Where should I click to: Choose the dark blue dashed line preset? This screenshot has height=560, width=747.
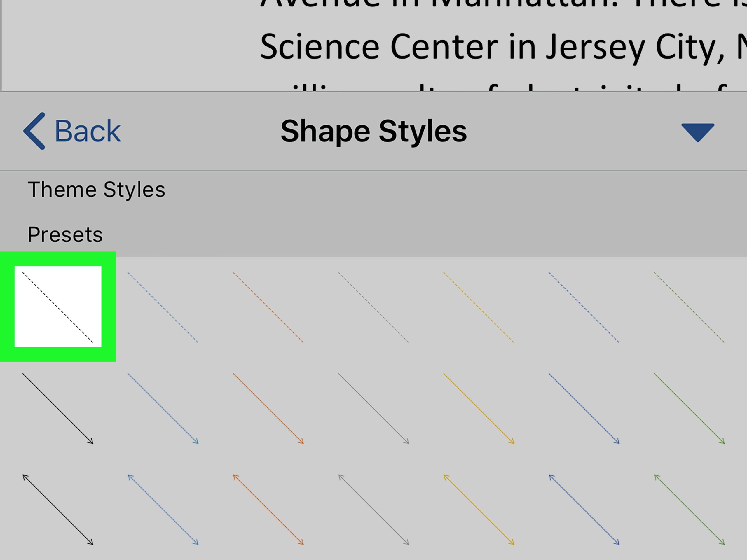584,307
